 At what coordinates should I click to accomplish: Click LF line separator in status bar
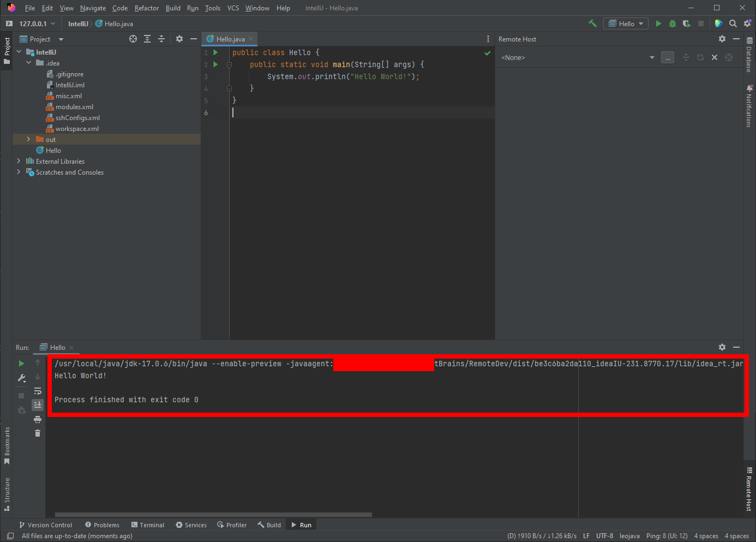pos(586,535)
